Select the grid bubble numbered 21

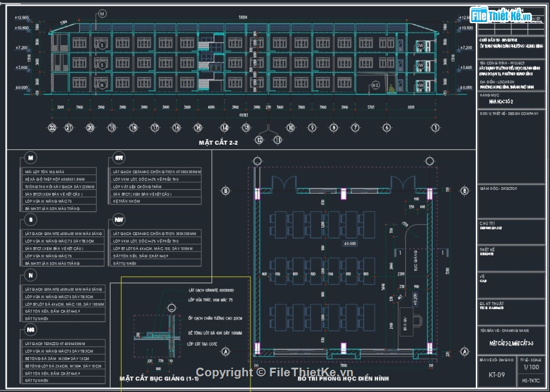point(69,128)
